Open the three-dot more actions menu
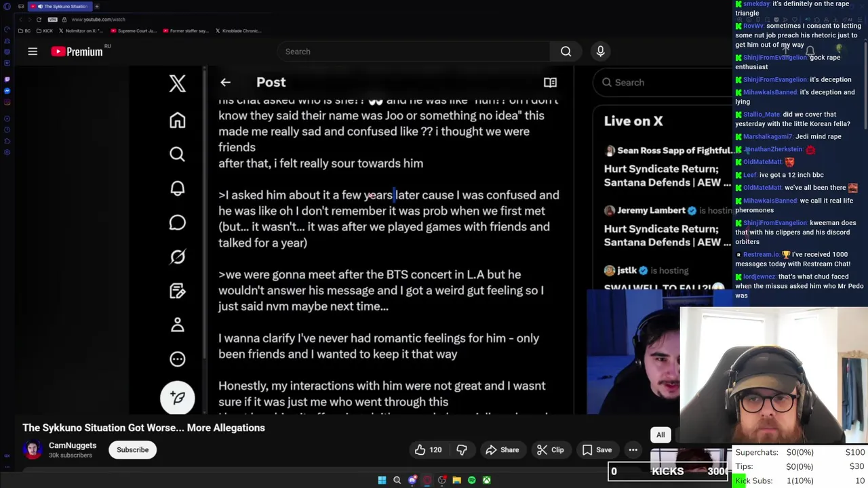 (633, 450)
